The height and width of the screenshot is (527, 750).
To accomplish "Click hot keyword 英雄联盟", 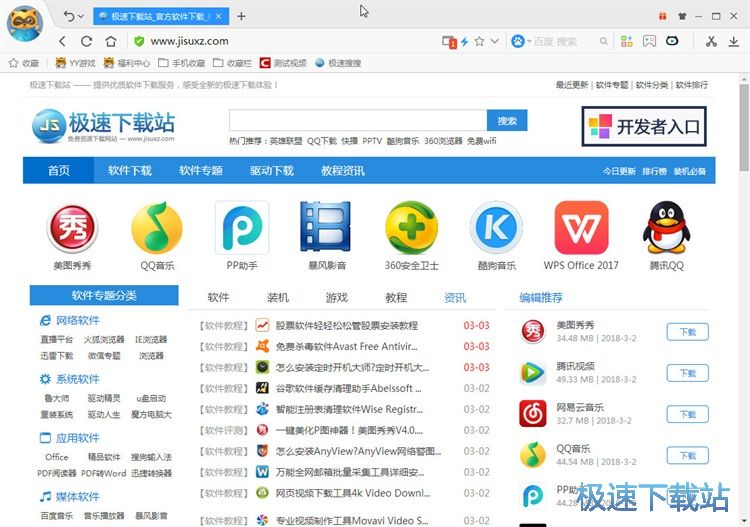I will (x=286, y=141).
